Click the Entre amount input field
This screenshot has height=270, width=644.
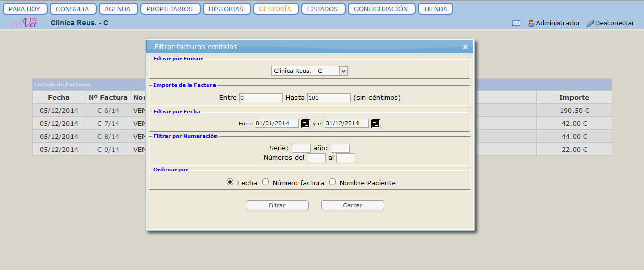pos(261,98)
